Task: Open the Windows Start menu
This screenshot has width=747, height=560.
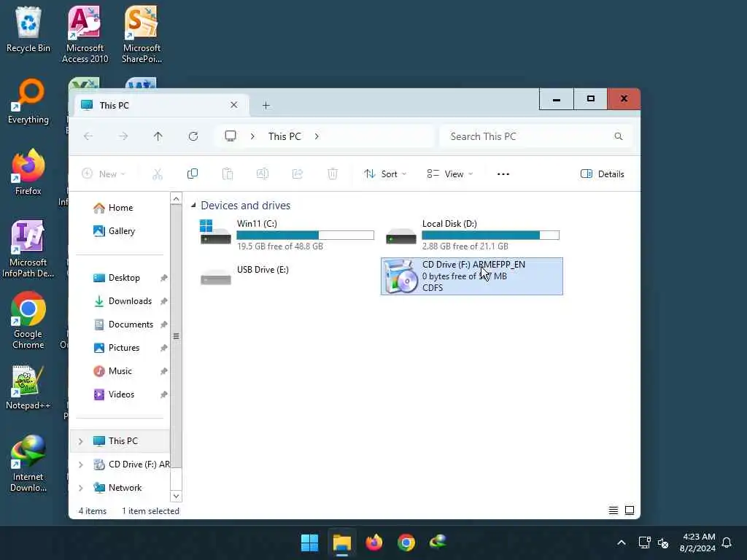Action: click(309, 542)
